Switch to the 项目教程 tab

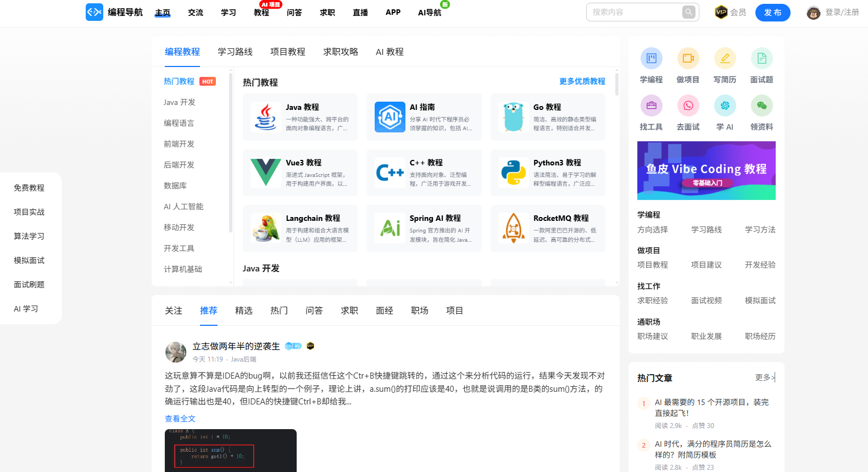click(x=288, y=52)
